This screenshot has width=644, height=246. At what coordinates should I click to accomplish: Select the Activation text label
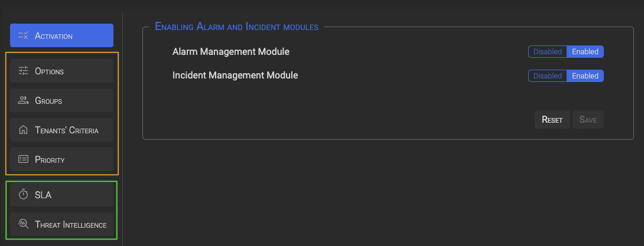point(54,36)
